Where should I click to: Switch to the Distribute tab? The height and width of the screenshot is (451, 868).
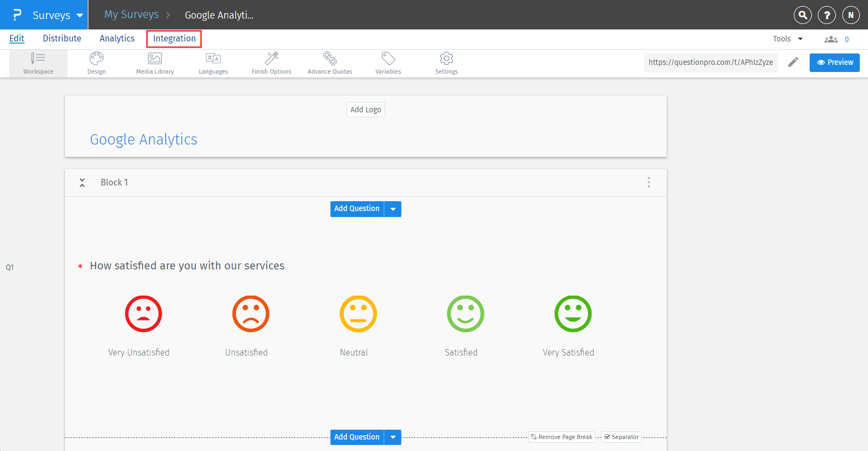tap(62, 38)
